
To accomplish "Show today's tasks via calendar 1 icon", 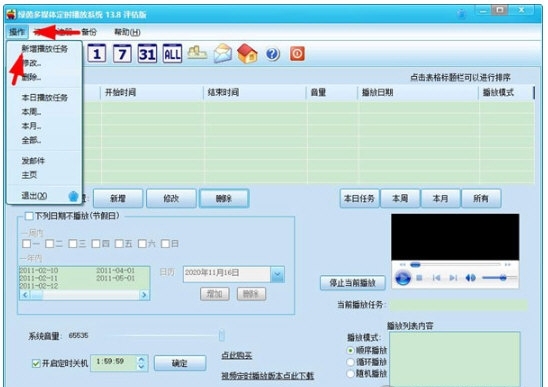I will (96, 53).
